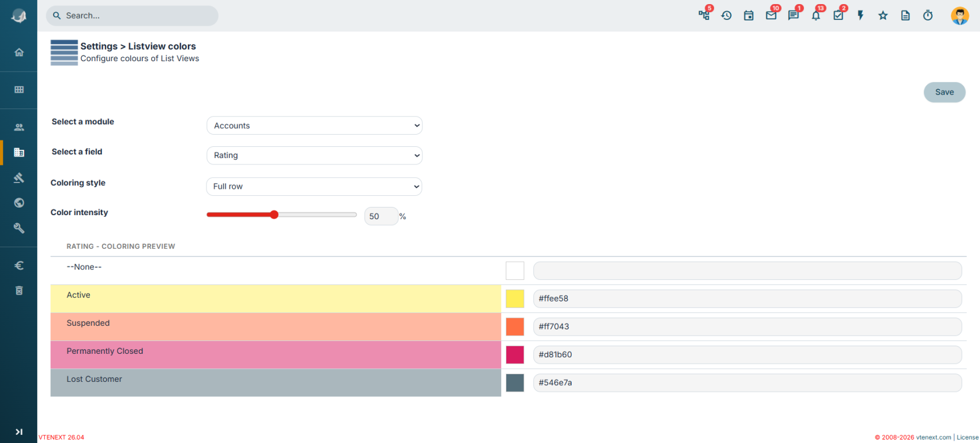980x443 pixels.
Task: Open the wrench tools sidebar icon
Action: (19, 228)
